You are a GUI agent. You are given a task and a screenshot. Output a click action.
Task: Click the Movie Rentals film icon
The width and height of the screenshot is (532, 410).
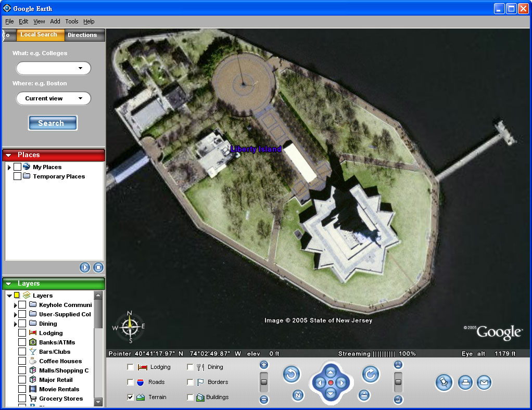(33, 389)
